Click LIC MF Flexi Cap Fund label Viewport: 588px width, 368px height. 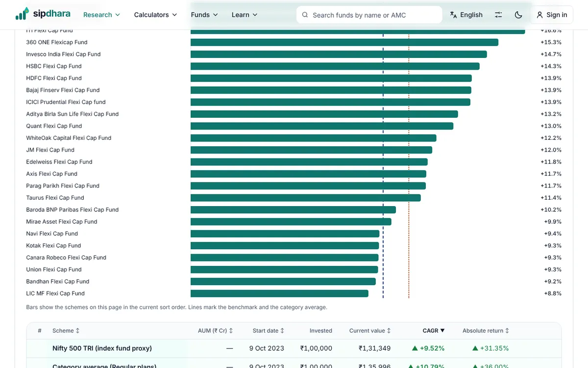pyautogui.click(x=55, y=293)
